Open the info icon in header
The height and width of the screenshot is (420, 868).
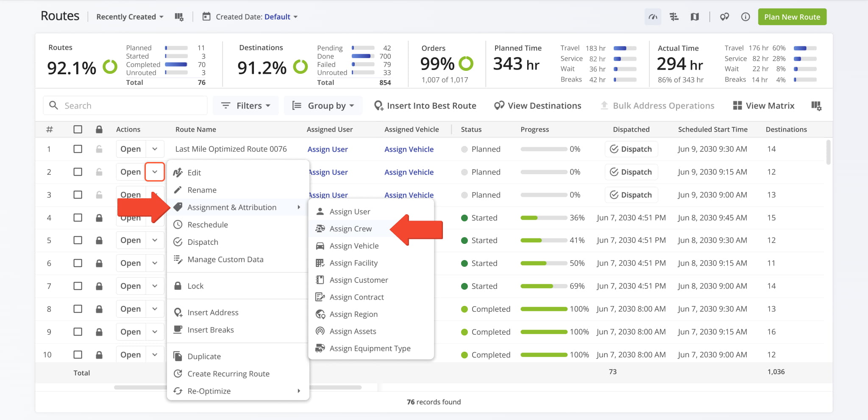tap(746, 17)
